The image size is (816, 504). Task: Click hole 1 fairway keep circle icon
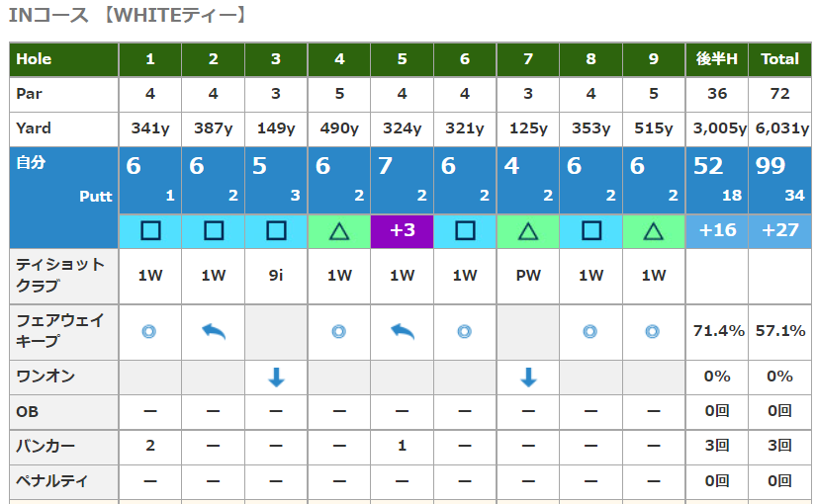pyautogui.click(x=149, y=332)
